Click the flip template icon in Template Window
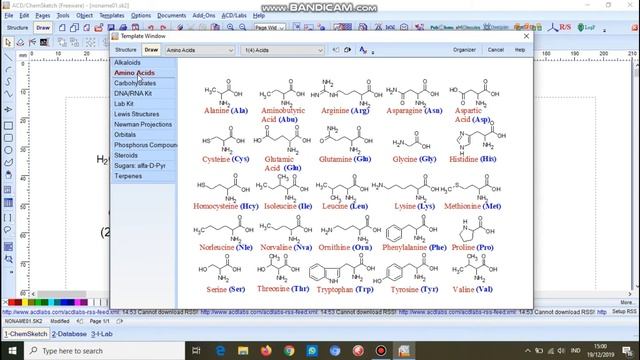Screen dimensions: 640x360 click(x=347, y=50)
